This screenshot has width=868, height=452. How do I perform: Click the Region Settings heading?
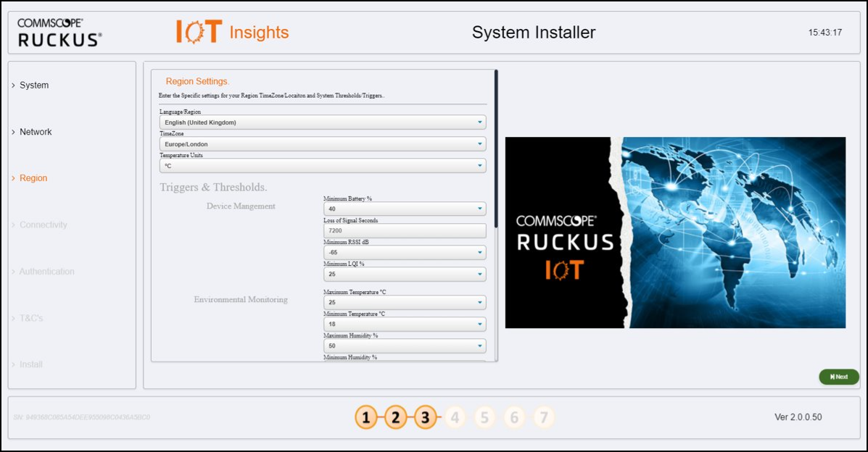point(197,81)
